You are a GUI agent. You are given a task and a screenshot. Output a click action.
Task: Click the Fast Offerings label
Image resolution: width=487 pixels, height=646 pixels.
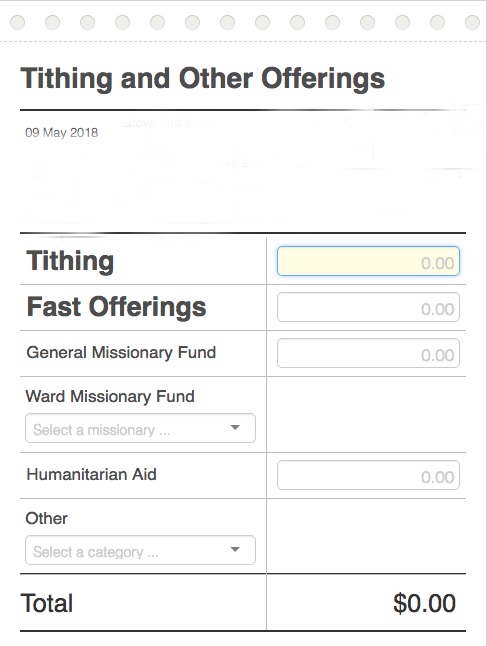tap(116, 307)
